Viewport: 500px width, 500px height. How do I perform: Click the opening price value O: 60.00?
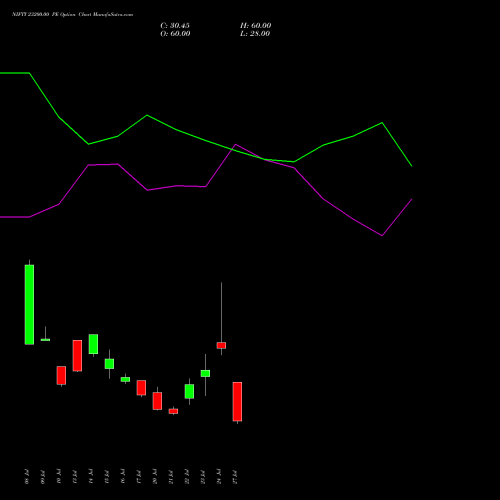click(175, 34)
